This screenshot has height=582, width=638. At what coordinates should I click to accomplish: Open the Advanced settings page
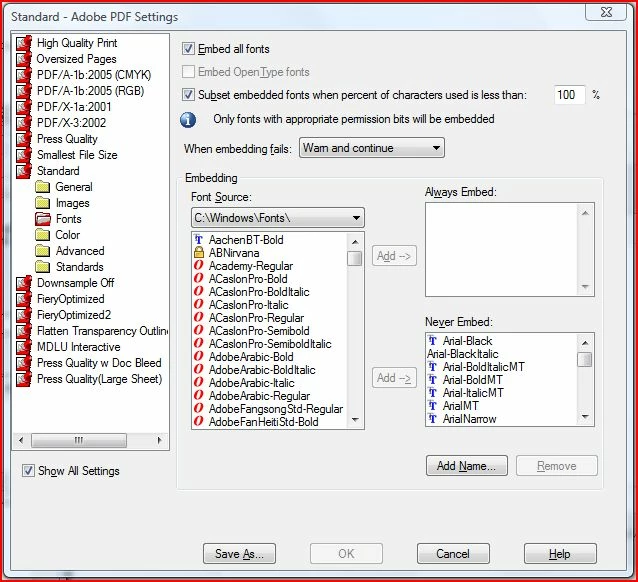coord(80,251)
